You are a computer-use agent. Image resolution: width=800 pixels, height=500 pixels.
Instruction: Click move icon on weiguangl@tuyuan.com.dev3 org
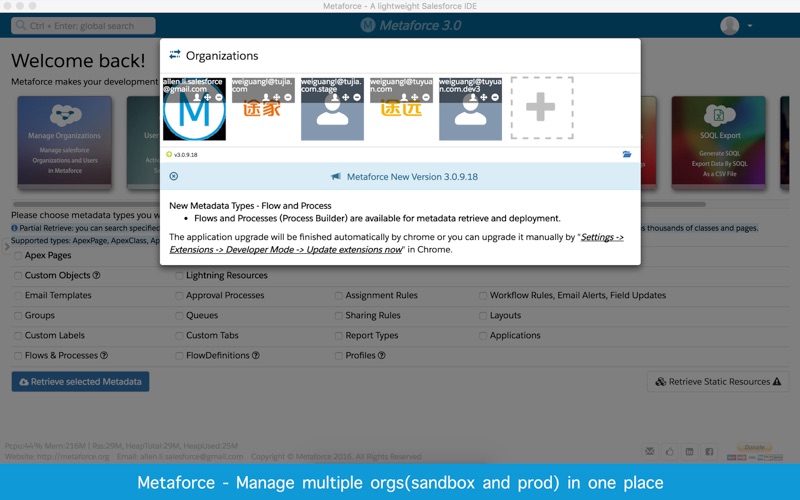[484, 97]
